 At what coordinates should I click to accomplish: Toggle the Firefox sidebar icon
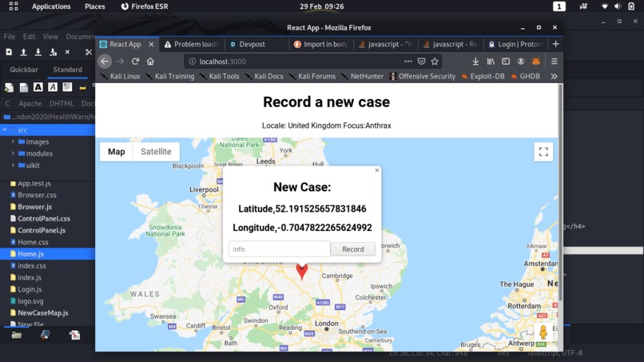tap(506, 62)
